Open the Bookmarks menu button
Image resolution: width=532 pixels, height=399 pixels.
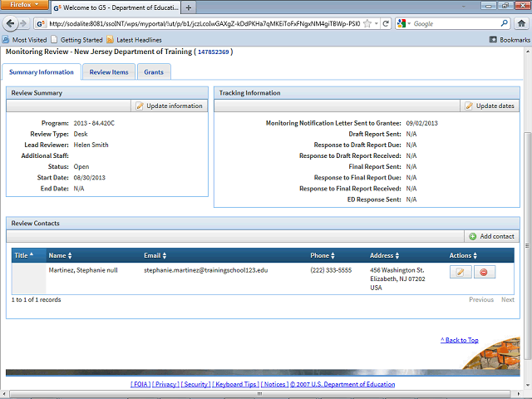[510, 40]
